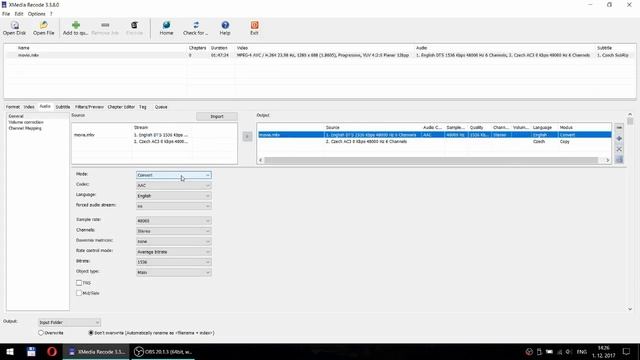
Task: Click the X button beside the Output list
Action: pos(619,149)
